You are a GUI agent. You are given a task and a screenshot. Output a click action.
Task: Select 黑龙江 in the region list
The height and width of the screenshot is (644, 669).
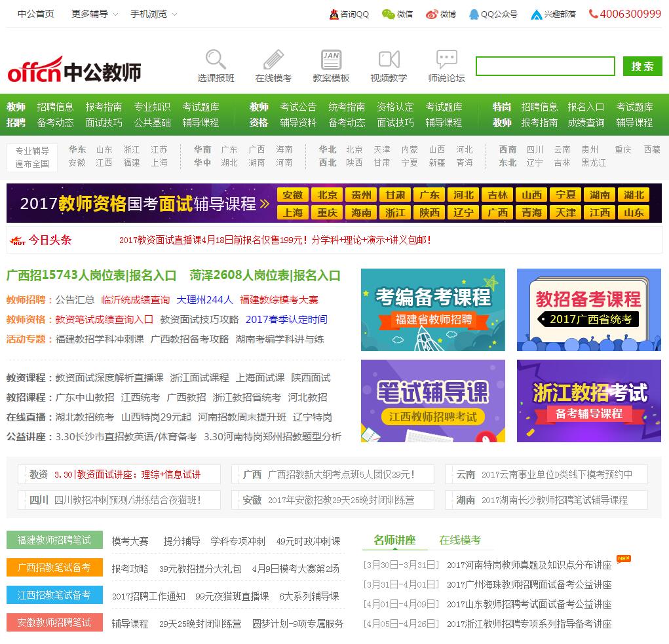594,162
